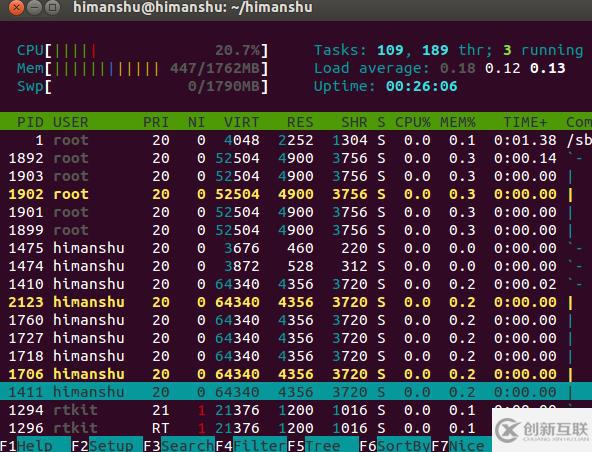The height and width of the screenshot is (452, 592).
Task: Open F6 SortBy menu
Action: (x=395, y=446)
